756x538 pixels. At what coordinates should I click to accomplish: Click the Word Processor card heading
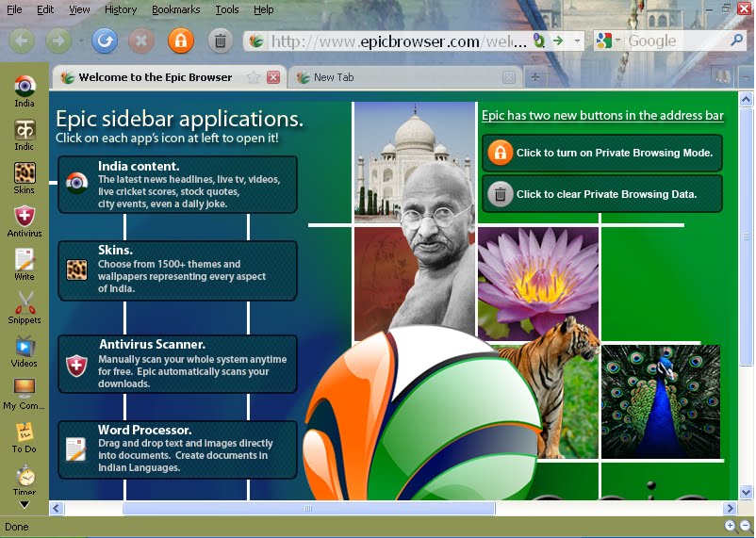click(x=145, y=430)
